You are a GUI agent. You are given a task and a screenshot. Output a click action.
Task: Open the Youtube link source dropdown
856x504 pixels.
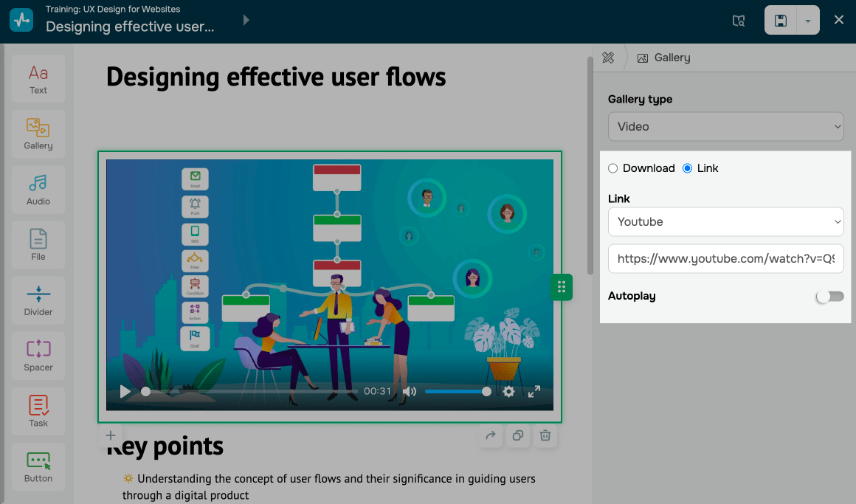[725, 221]
